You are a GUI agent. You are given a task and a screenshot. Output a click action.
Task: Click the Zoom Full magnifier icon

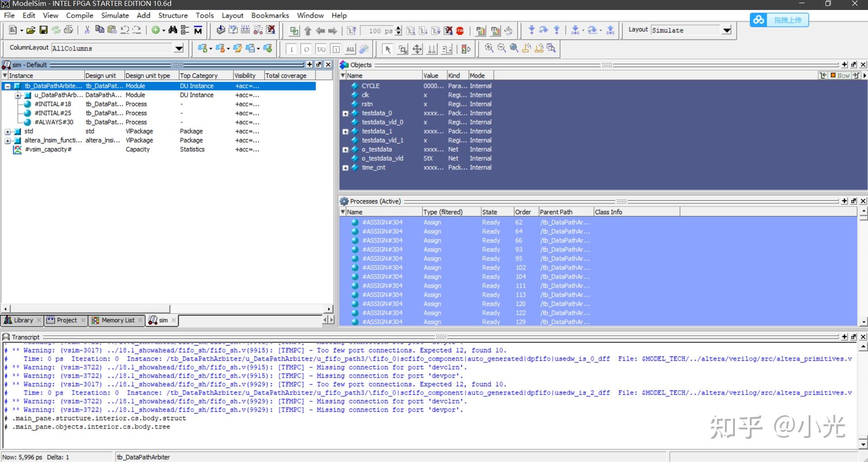[514, 48]
